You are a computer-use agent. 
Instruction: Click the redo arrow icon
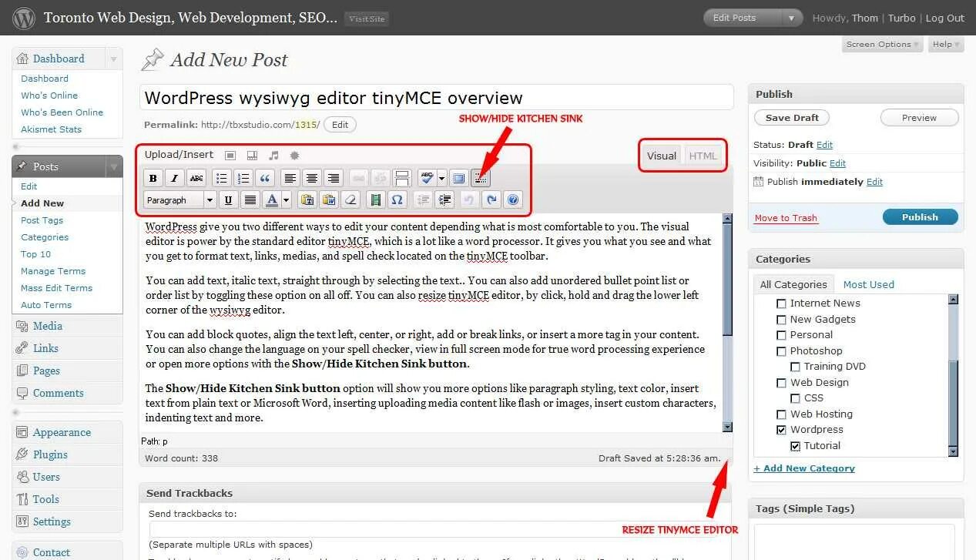(x=491, y=200)
